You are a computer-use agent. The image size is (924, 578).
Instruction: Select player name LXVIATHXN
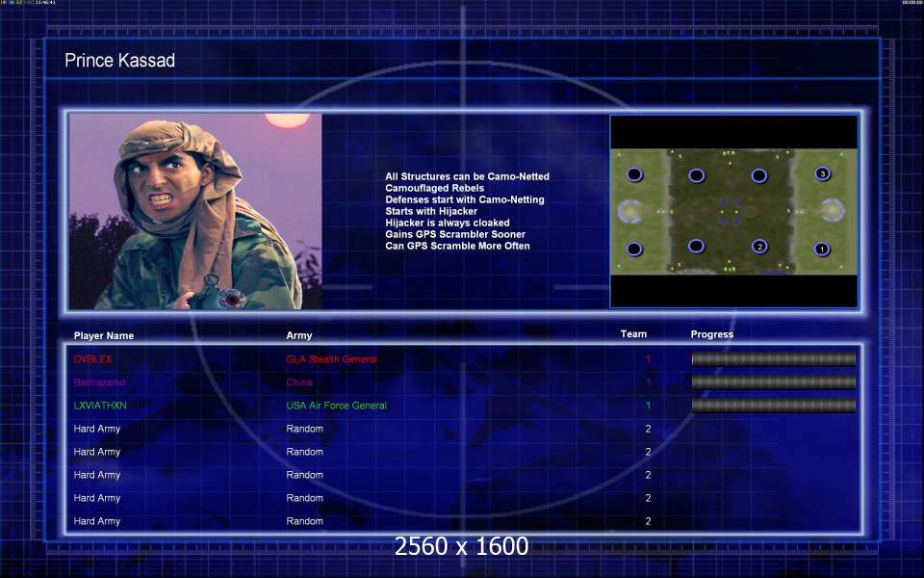pos(100,406)
